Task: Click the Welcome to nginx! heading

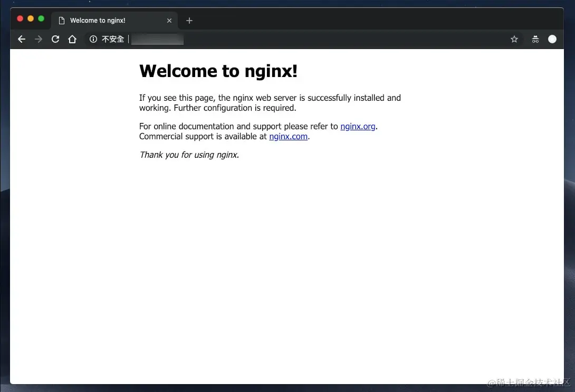Action: [x=218, y=71]
